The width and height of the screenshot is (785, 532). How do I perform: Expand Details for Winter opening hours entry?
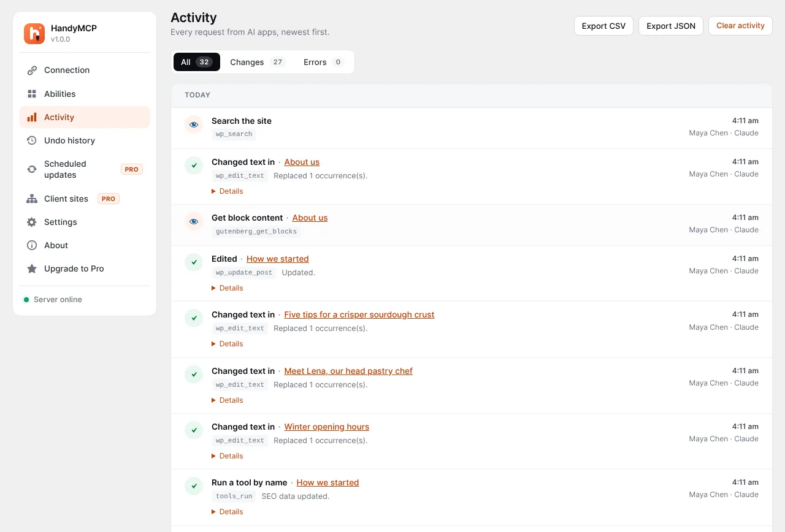point(228,456)
